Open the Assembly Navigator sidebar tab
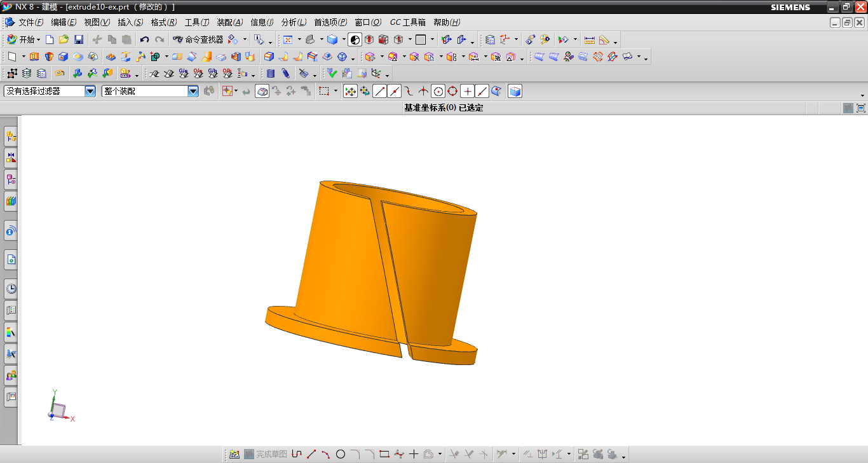Image resolution: width=868 pixels, height=463 pixels. coord(11,135)
